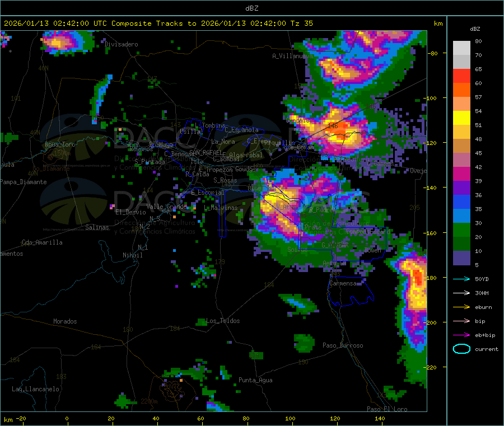Click the -220 km vertical axis tick
This screenshot has height=426, width=504.
[431, 367]
